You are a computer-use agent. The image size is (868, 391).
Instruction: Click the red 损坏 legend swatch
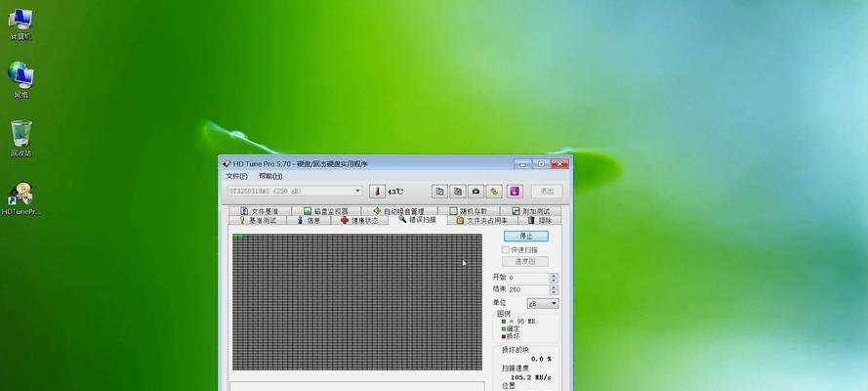(504, 336)
